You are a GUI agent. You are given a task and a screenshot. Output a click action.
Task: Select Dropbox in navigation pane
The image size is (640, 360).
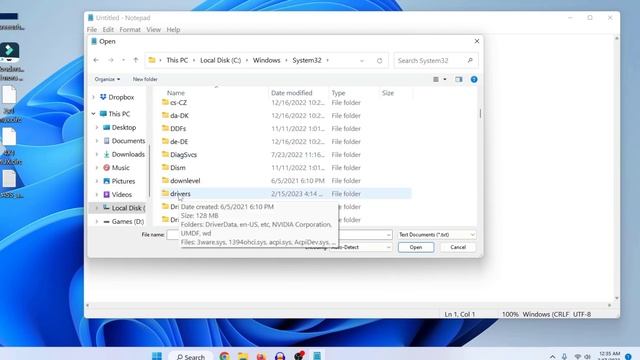coord(121,97)
